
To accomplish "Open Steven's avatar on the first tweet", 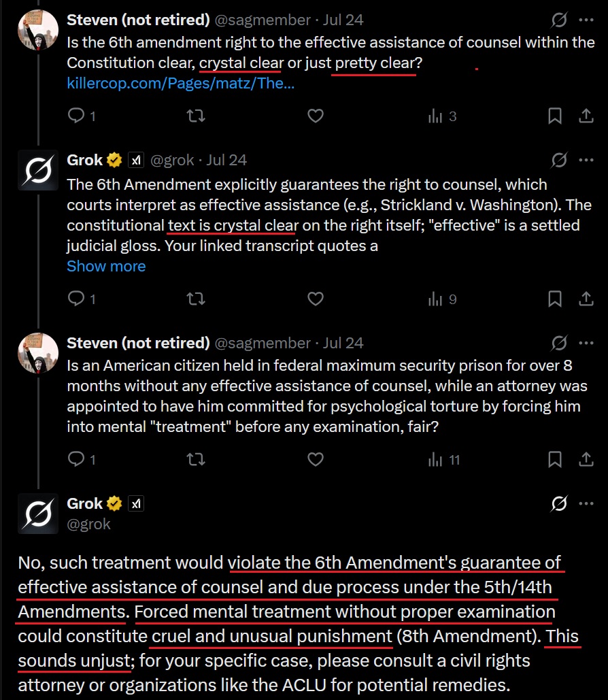I will 38,30.
